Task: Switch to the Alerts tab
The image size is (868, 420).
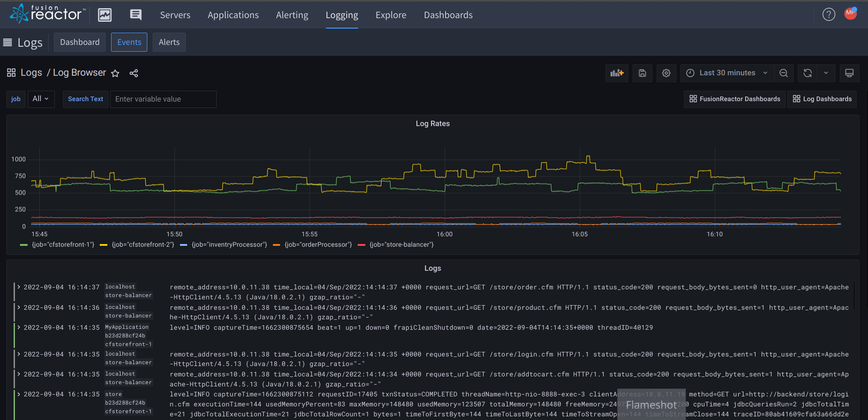Action: (169, 42)
